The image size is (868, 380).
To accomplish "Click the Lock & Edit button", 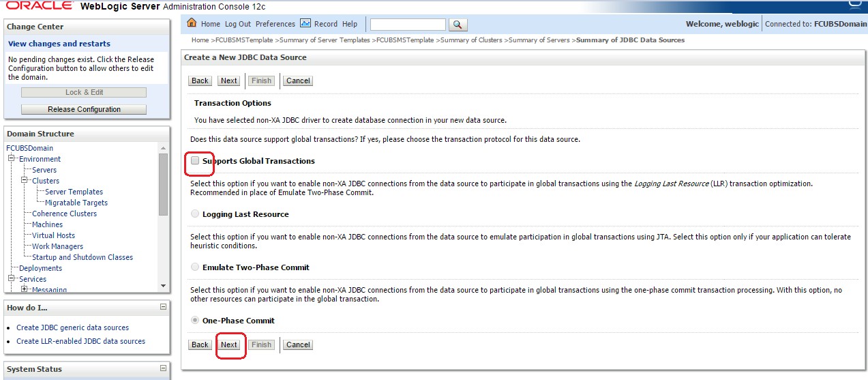I will pos(84,92).
